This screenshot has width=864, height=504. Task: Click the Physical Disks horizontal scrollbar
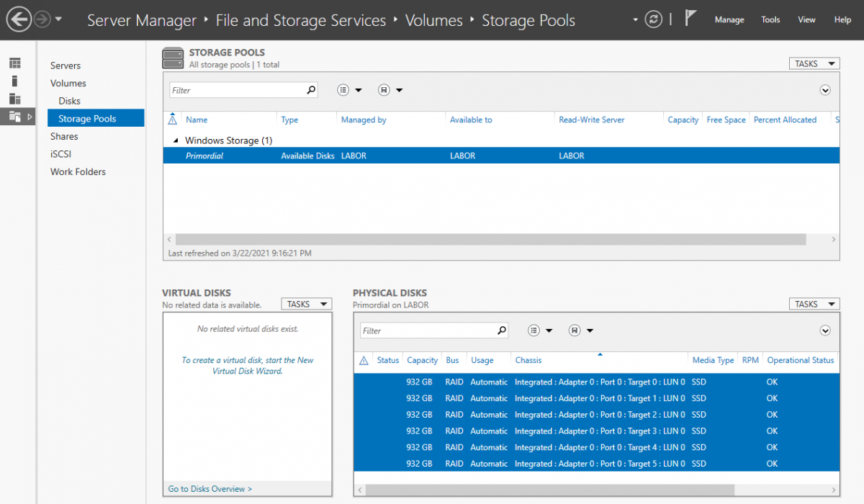[547, 490]
